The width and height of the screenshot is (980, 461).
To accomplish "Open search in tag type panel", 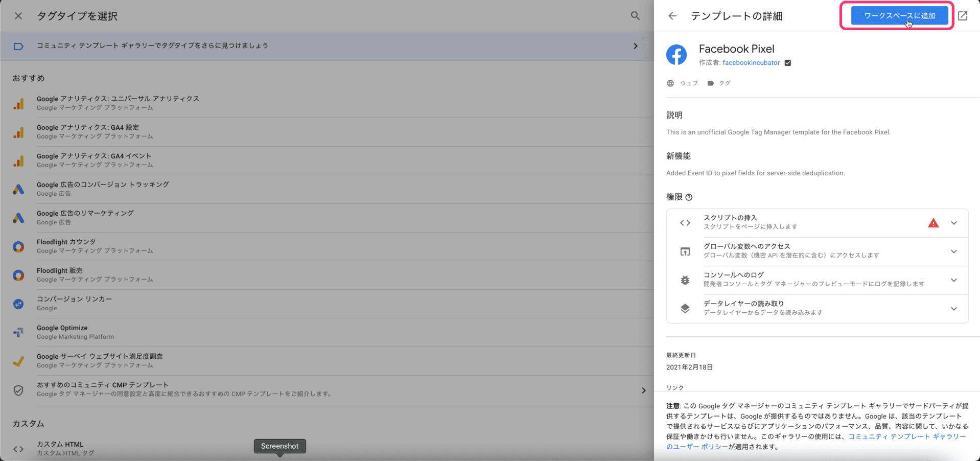I will click(x=635, y=16).
